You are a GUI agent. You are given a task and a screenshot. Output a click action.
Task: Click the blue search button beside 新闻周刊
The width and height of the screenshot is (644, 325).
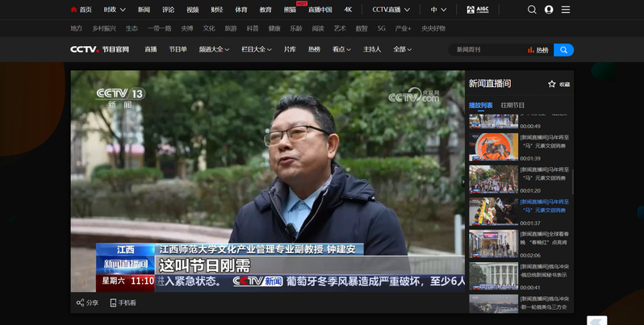tap(563, 50)
